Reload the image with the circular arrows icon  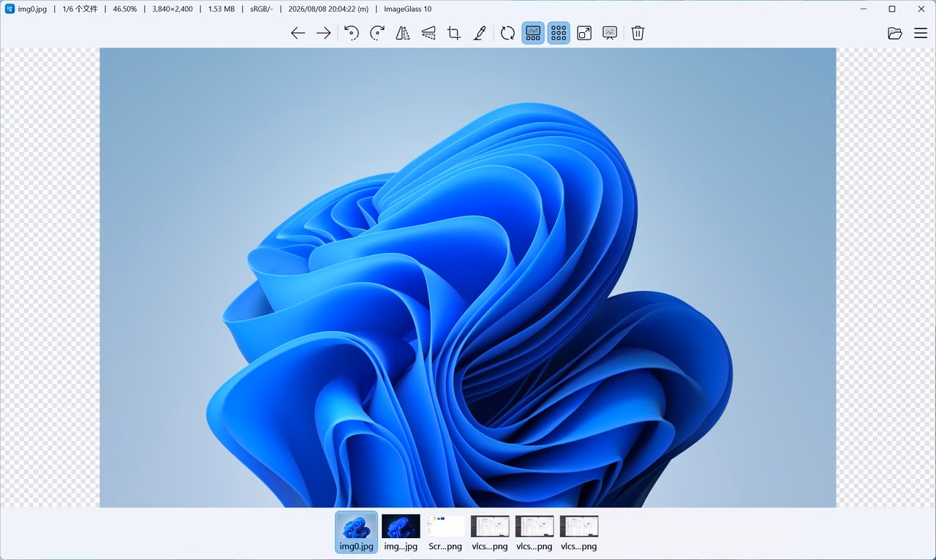click(x=507, y=33)
